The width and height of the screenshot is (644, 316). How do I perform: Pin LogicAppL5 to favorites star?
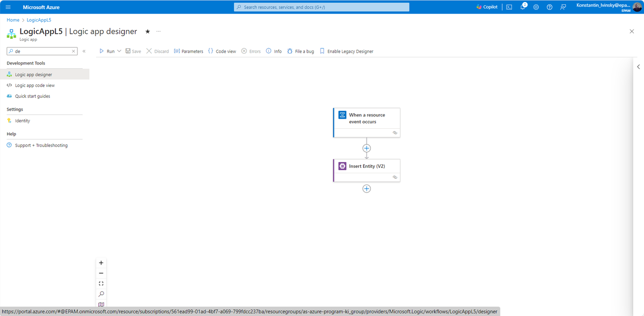coord(148,32)
